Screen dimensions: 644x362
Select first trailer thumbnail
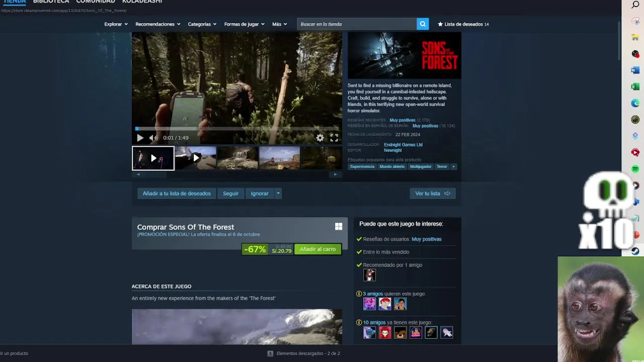tap(153, 158)
